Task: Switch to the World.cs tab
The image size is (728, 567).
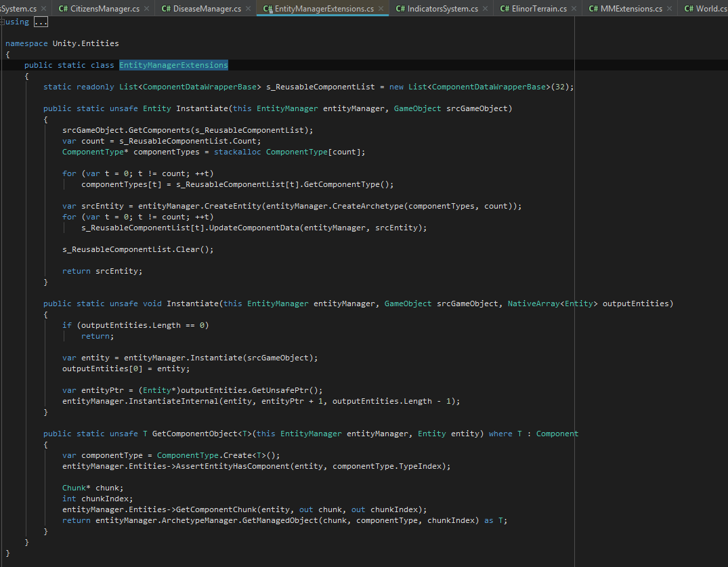Action: [x=711, y=8]
